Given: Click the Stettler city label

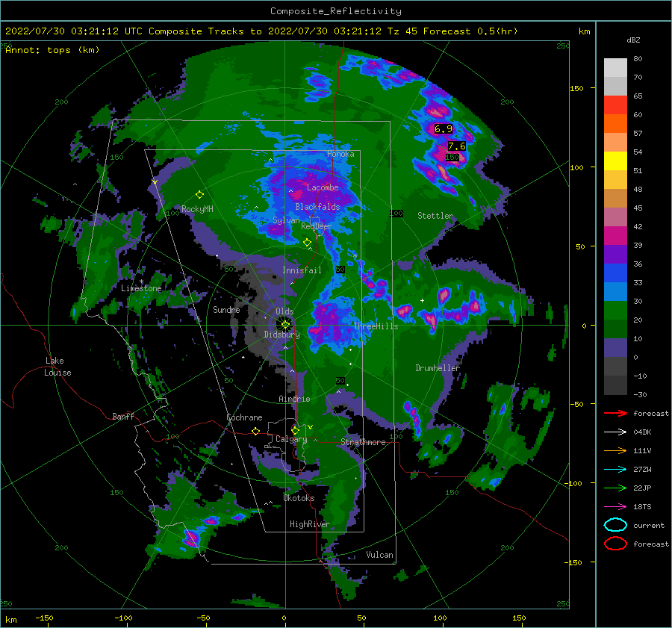Looking at the screenshot, I should 435,216.
